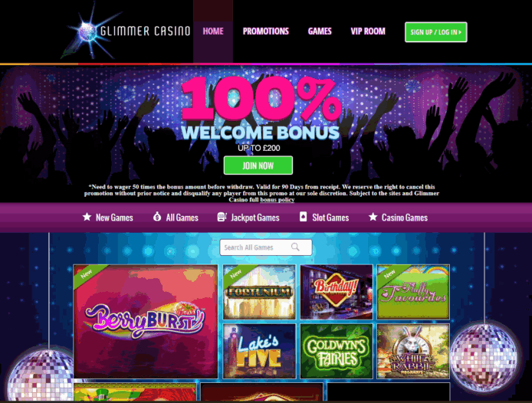Click the magnifying glass search icon

pos(295,247)
